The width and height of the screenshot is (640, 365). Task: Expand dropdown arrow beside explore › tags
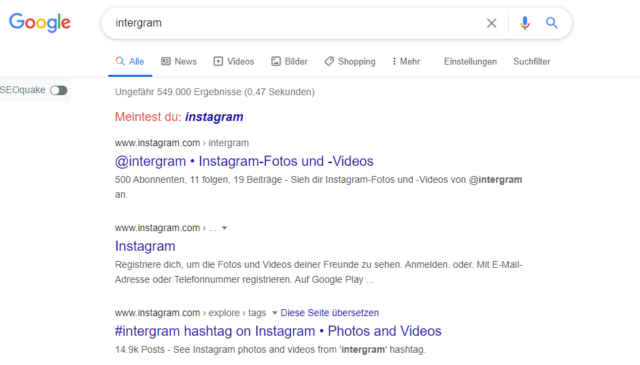274,313
